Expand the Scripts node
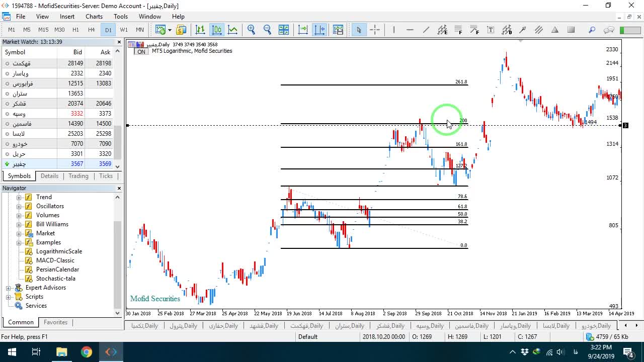The height and width of the screenshot is (362, 644). (8, 297)
